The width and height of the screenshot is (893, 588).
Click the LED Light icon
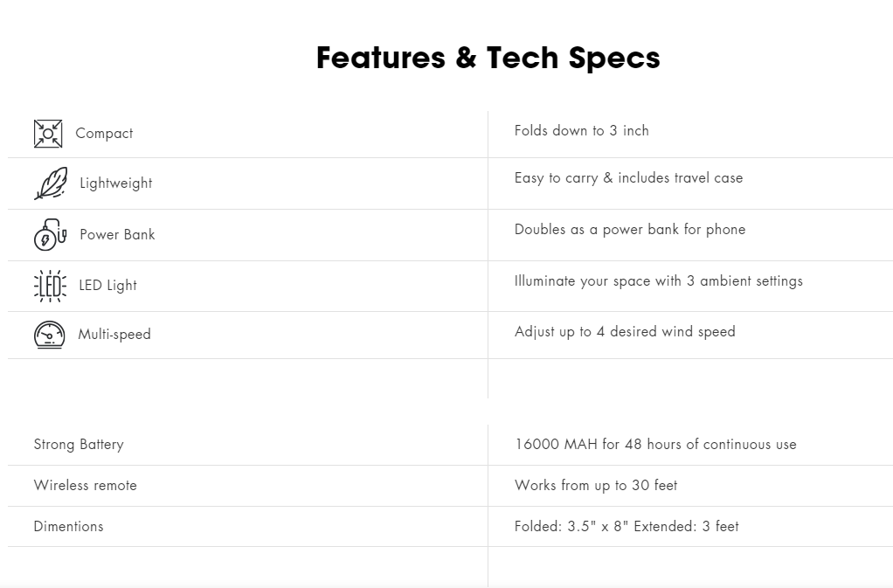(50, 286)
